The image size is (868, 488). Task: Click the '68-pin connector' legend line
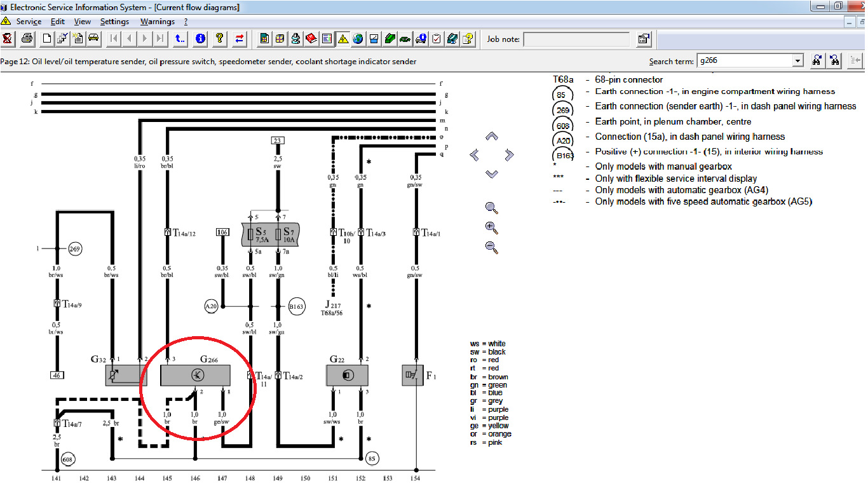tap(629, 79)
